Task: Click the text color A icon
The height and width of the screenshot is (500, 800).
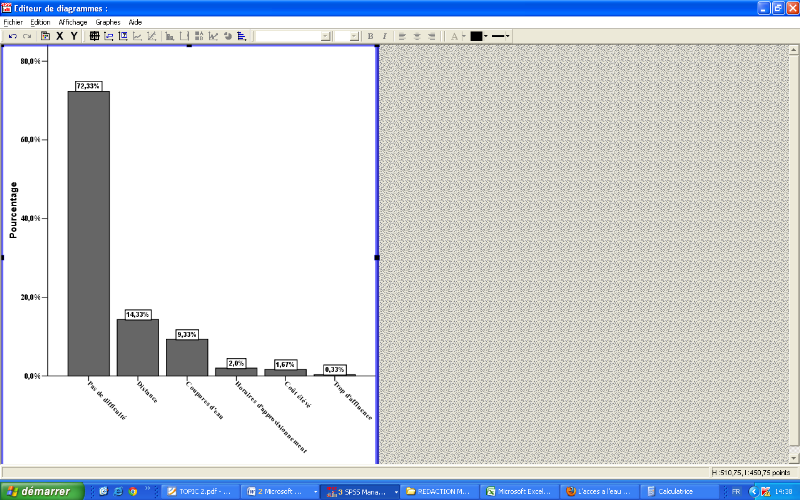Action: 454,36
